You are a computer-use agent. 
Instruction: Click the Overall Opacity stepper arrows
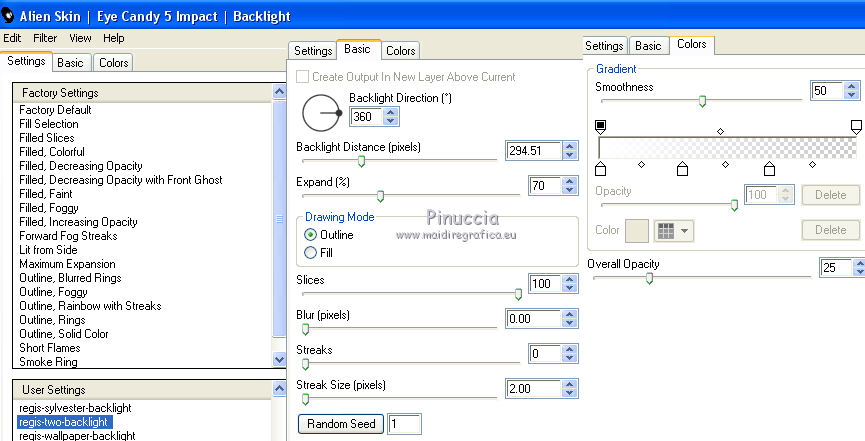pyautogui.click(x=859, y=268)
